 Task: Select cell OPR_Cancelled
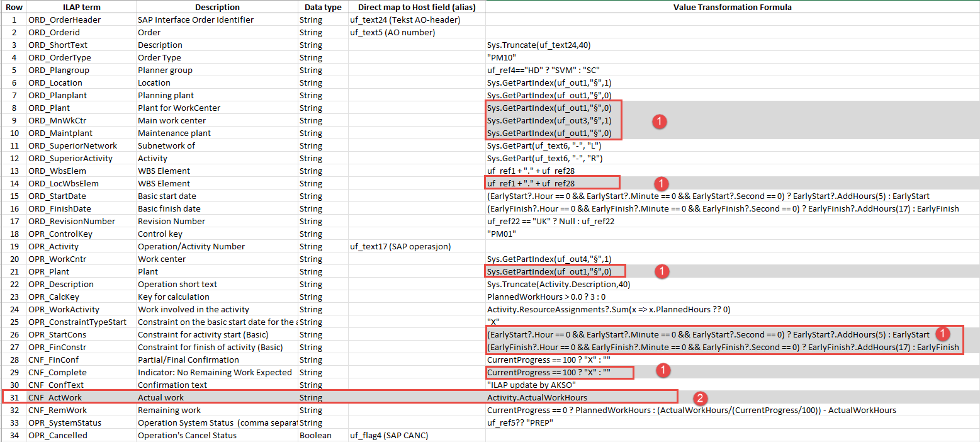(x=81, y=435)
